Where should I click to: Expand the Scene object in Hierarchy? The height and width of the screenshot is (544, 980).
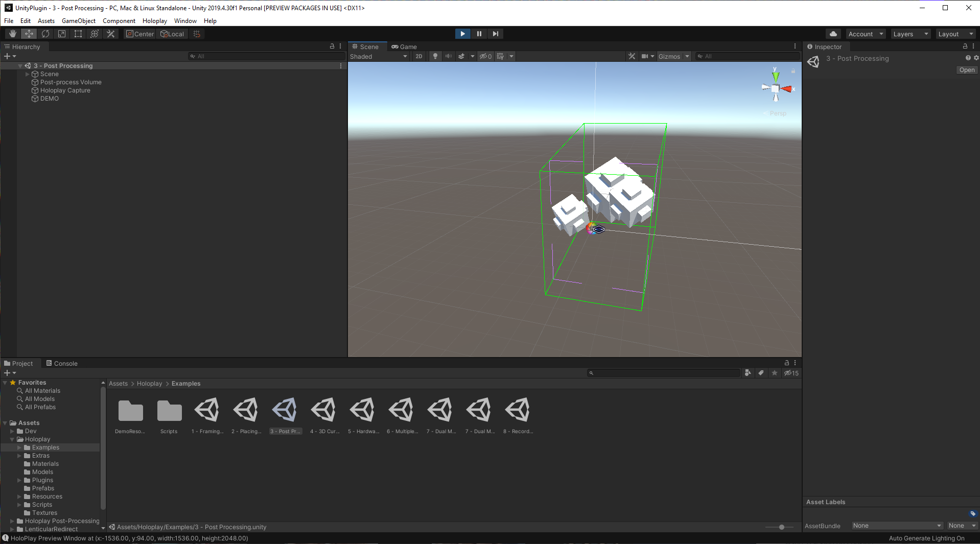[x=28, y=74]
